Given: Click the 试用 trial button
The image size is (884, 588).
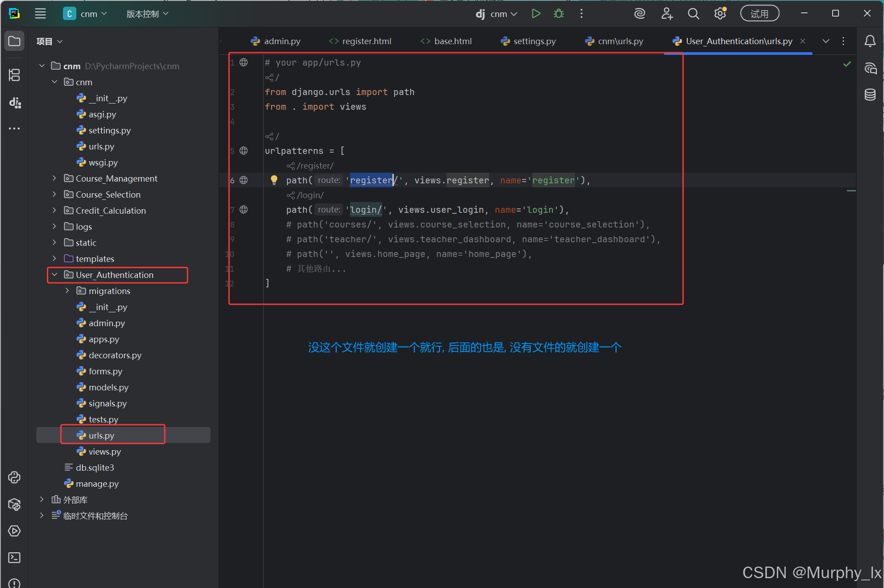Looking at the screenshot, I should (759, 14).
